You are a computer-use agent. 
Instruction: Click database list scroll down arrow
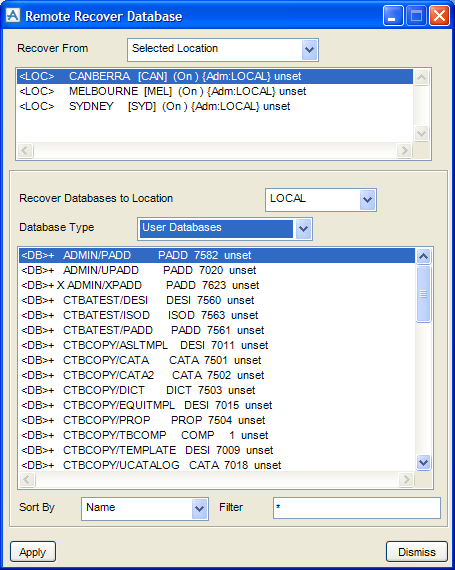pyautogui.click(x=423, y=463)
